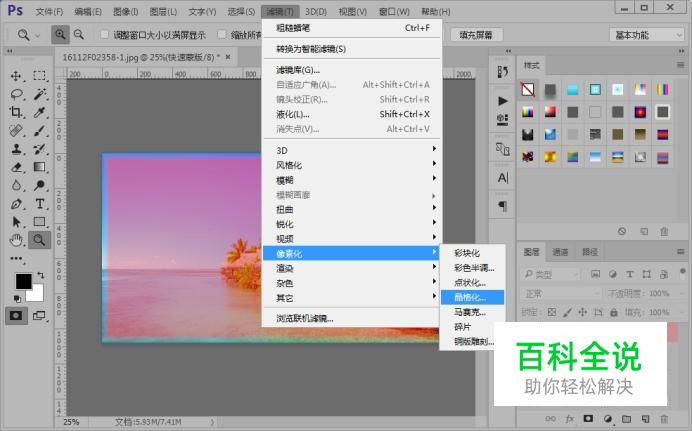The width and height of the screenshot is (692, 431).
Task: Toggle lock all padlock icon
Action: (613, 312)
